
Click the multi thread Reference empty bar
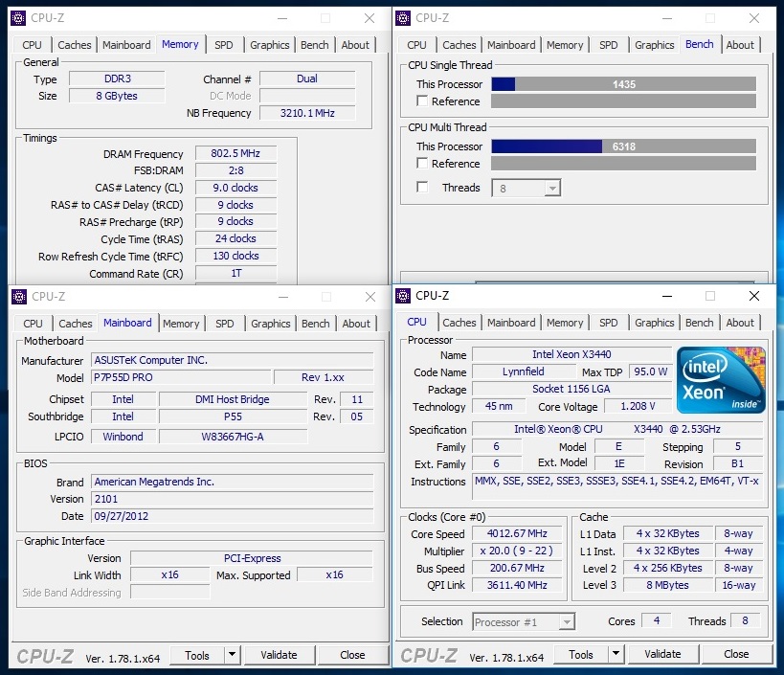(x=623, y=163)
